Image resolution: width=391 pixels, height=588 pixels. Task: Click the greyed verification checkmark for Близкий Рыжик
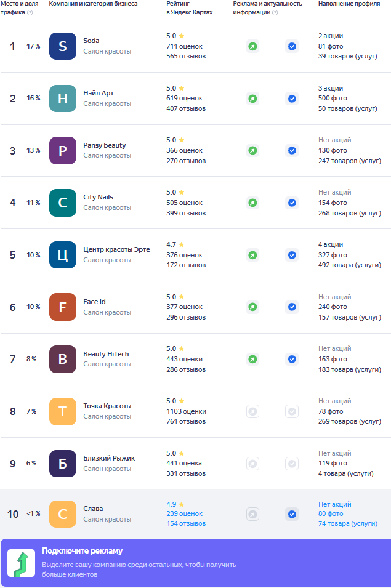292,464
